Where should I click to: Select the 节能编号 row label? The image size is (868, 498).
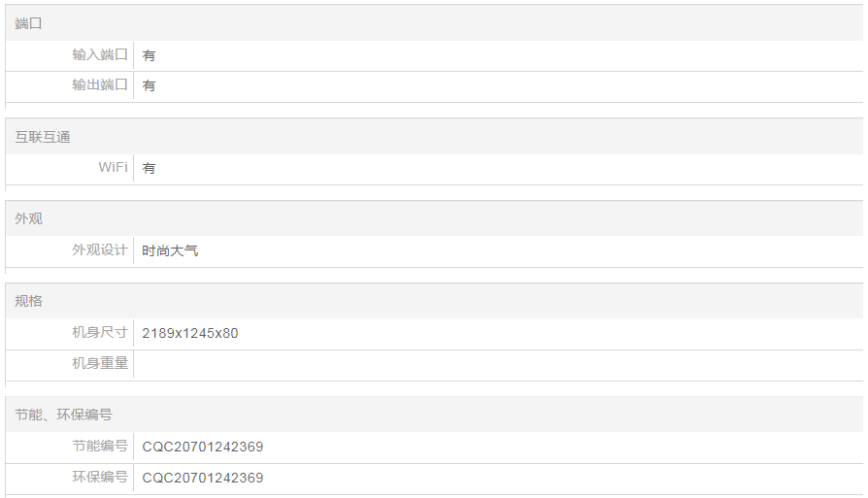click(100, 447)
